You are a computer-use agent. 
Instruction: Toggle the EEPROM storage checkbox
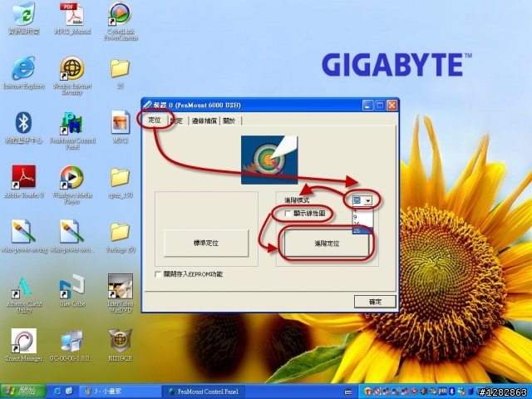[x=158, y=274]
